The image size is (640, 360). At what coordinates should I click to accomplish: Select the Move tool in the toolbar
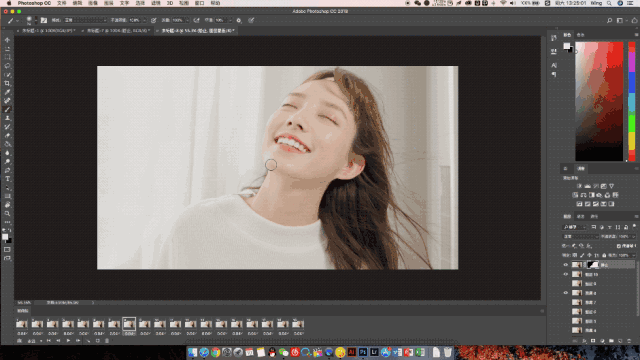[7, 40]
